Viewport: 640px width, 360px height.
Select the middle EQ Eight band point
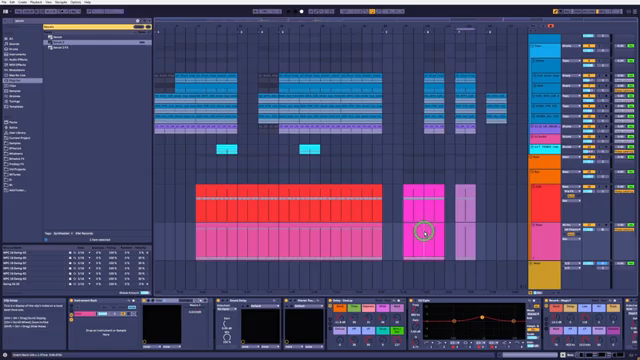point(482,317)
